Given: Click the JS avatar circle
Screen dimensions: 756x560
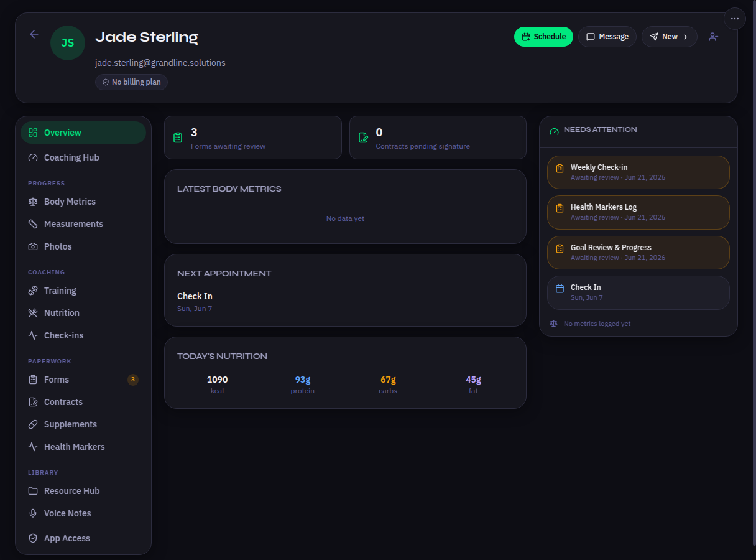Looking at the screenshot, I should point(68,43).
